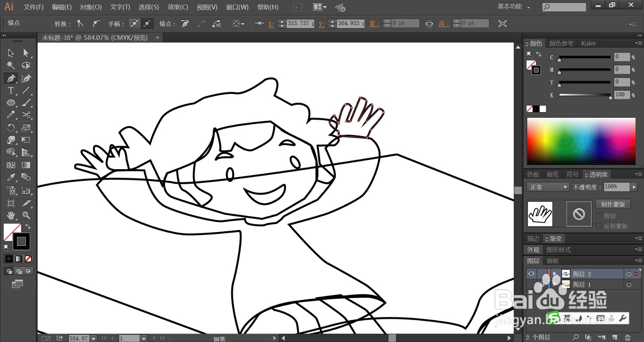
Task: Click cut path at anchor points icon
Action: click(x=217, y=23)
